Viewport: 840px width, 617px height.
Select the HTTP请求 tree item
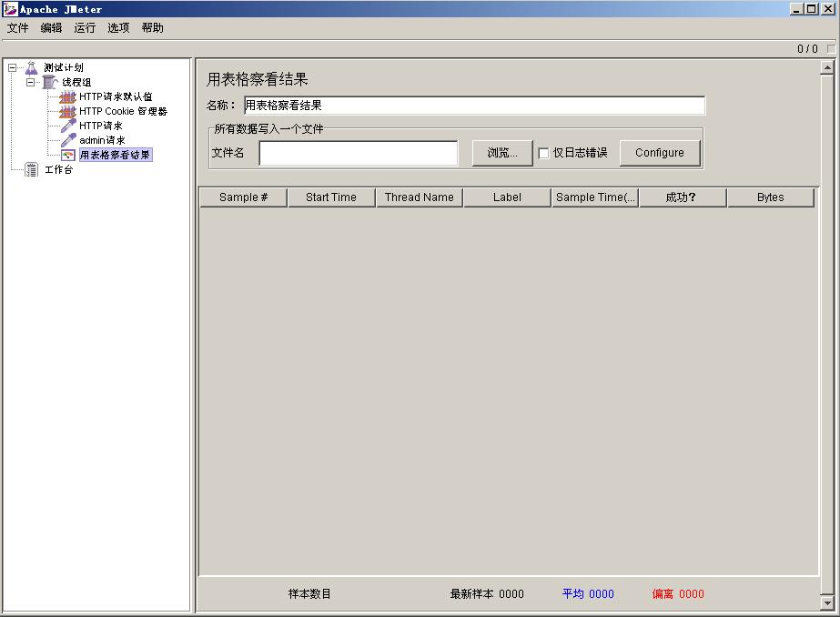pyautogui.click(x=101, y=126)
